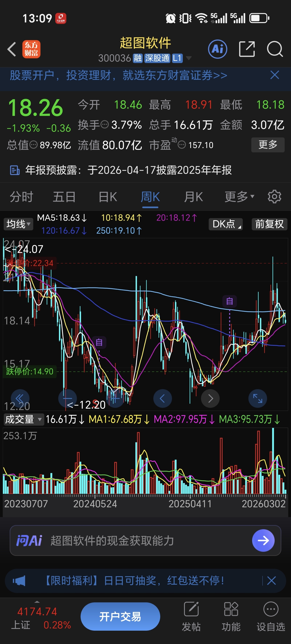291x644 pixels.
Task: Tap 总值 info icon
Action: click(34, 144)
